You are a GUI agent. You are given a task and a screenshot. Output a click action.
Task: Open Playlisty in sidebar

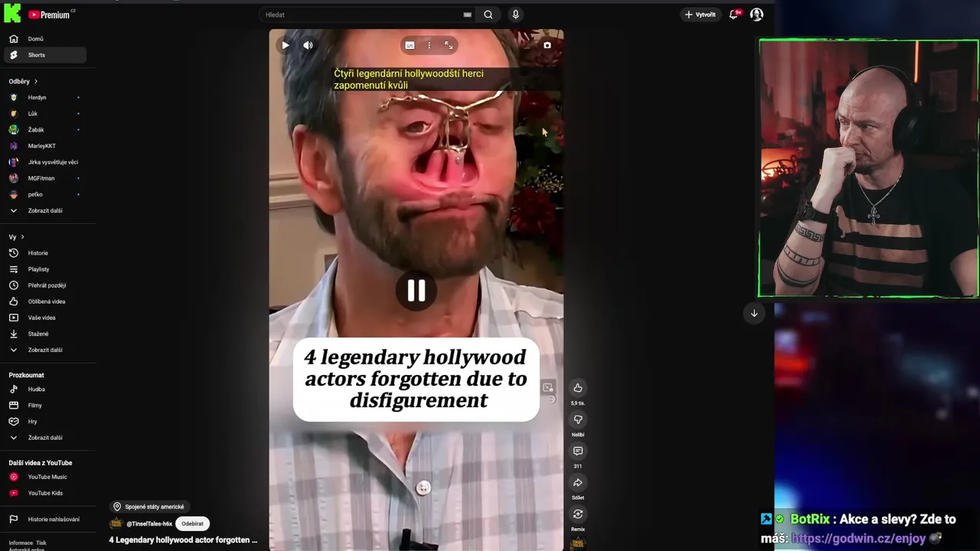point(44,269)
